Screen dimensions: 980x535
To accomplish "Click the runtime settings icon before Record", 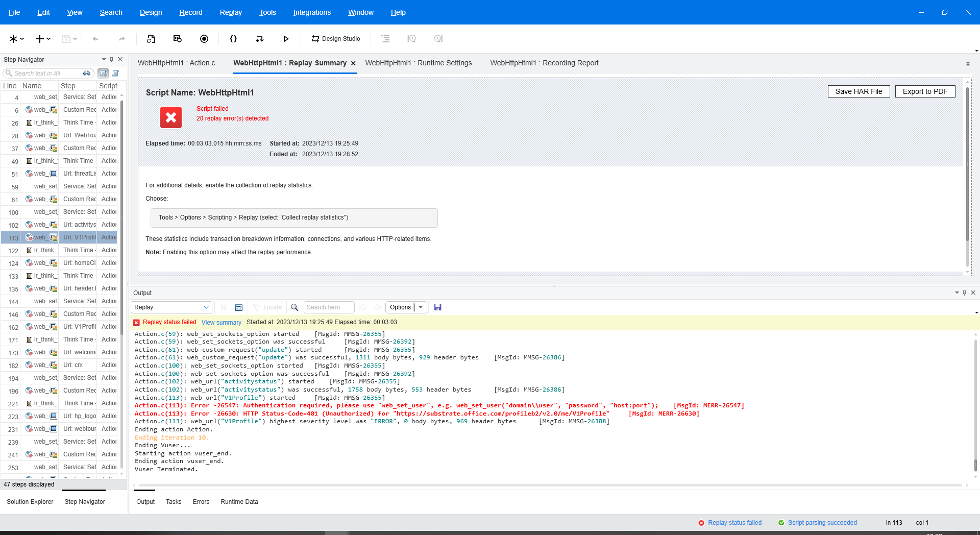I will click(178, 39).
